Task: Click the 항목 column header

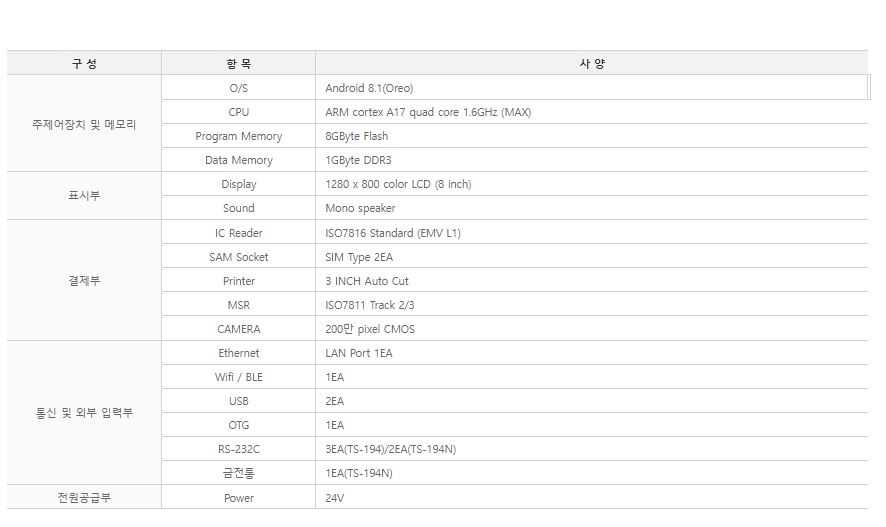Action: pyautogui.click(x=238, y=63)
